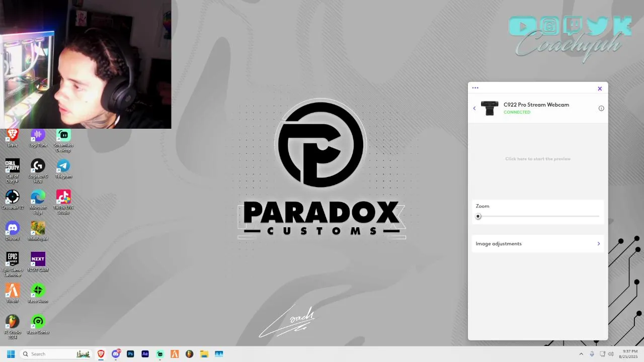
Task: Open Streamlabs from the taskbar
Action: click(160, 354)
